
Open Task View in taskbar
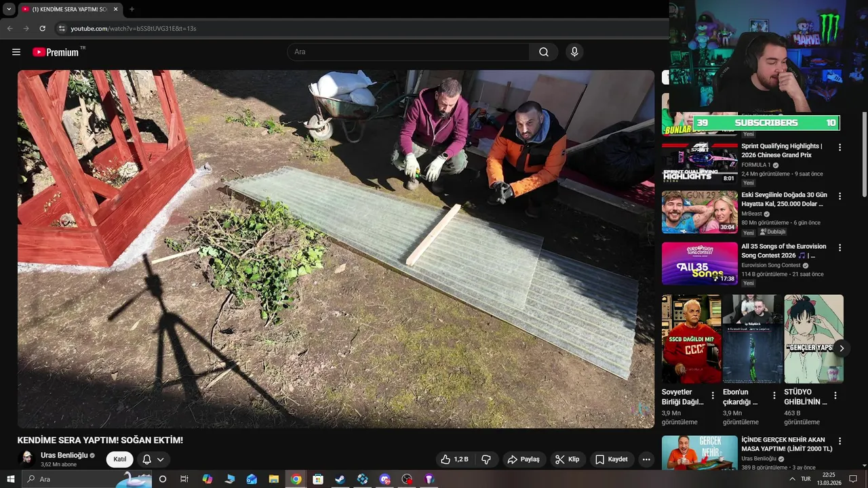click(184, 479)
